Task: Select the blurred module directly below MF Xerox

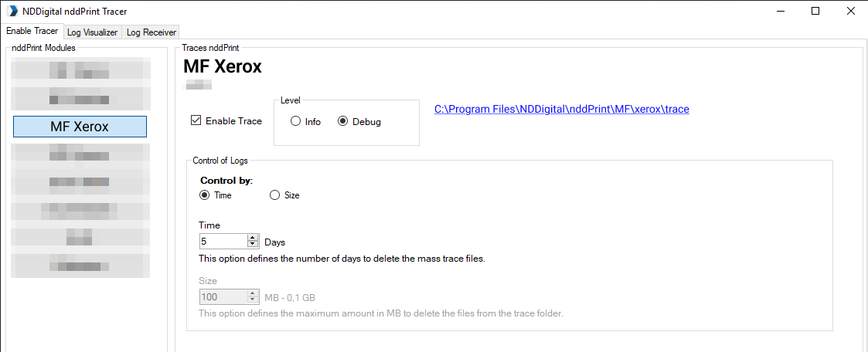Action: click(x=80, y=155)
